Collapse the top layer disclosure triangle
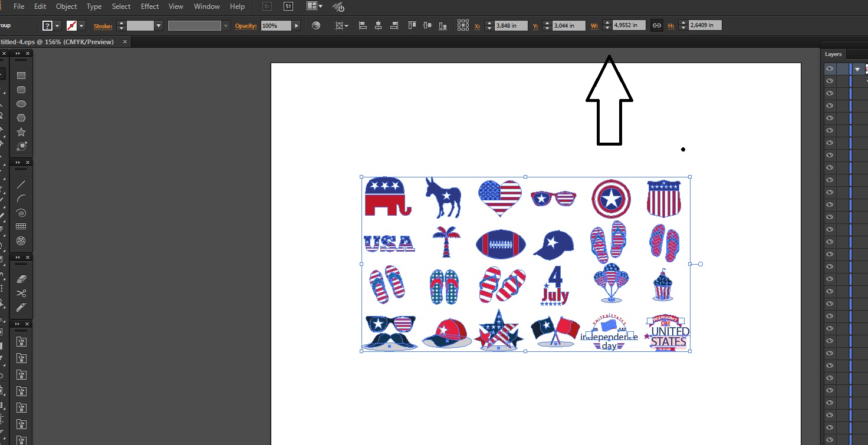 click(857, 69)
